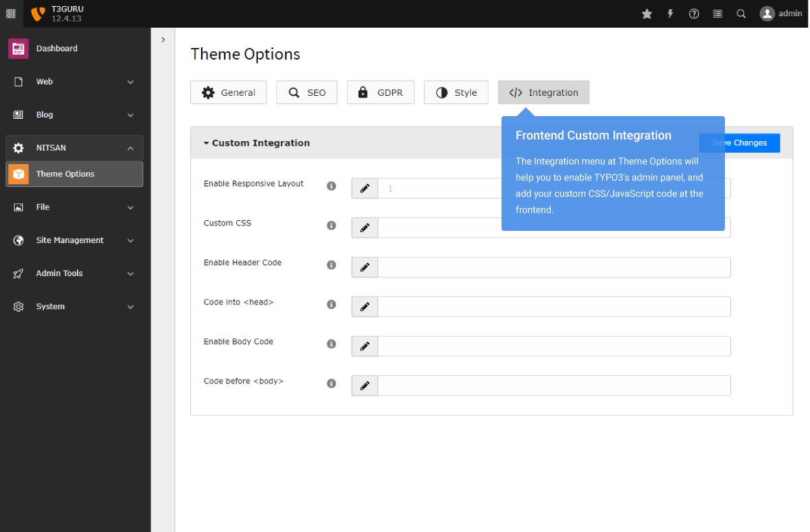Click the flush cache lightning icon
Screen dimensions: 810x532
tap(670, 14)
